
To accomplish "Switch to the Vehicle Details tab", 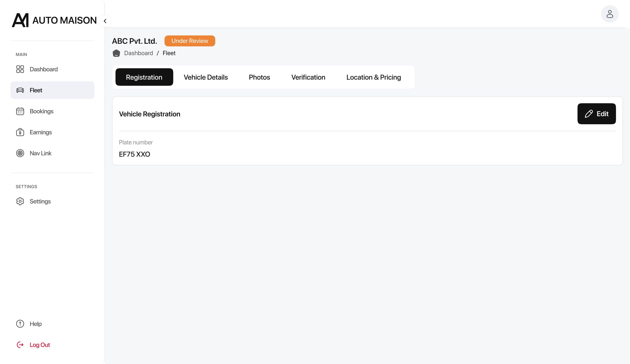I will coord(205,77).
